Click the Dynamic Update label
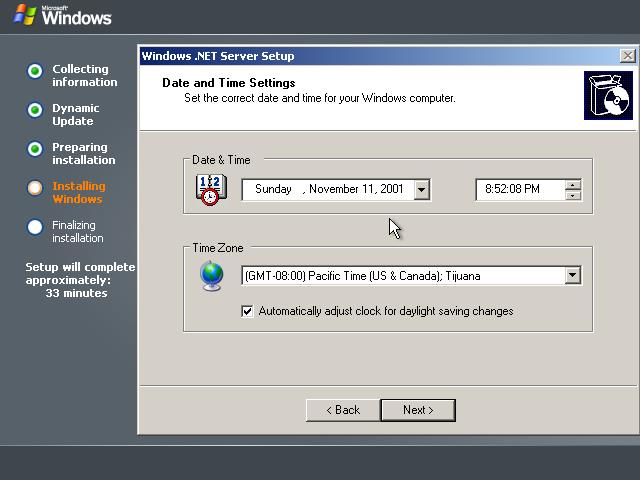Image resolution: width=640 pixels, height=480 pixels. (76, 115)
